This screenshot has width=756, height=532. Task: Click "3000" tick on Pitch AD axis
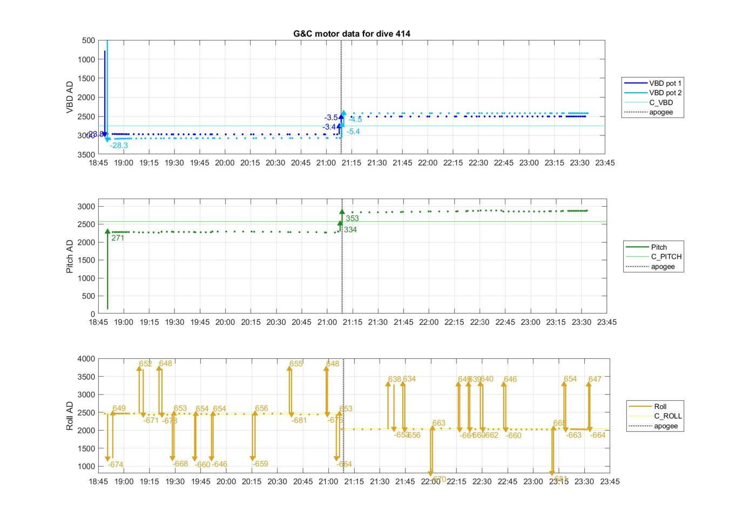pyautogui.click(x=86, y=207)
